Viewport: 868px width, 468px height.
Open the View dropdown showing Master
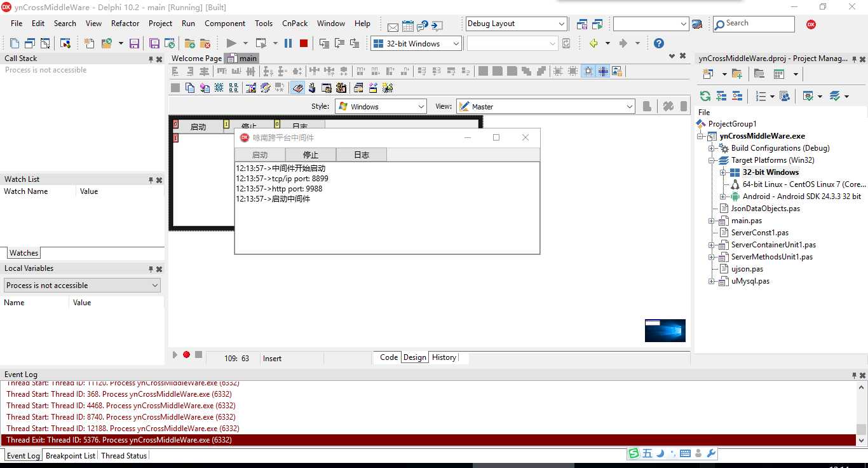545,106
